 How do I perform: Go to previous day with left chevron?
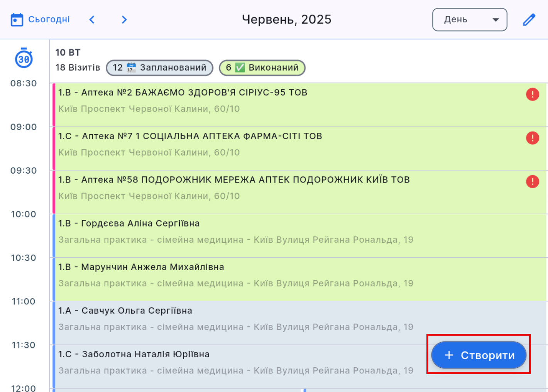coord(92,20)
